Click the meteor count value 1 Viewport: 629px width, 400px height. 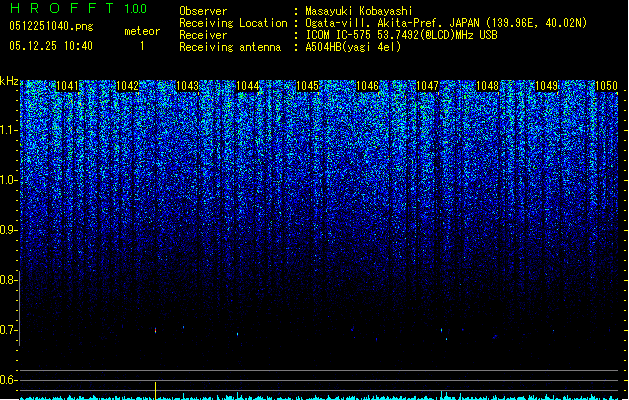point(142,46)
